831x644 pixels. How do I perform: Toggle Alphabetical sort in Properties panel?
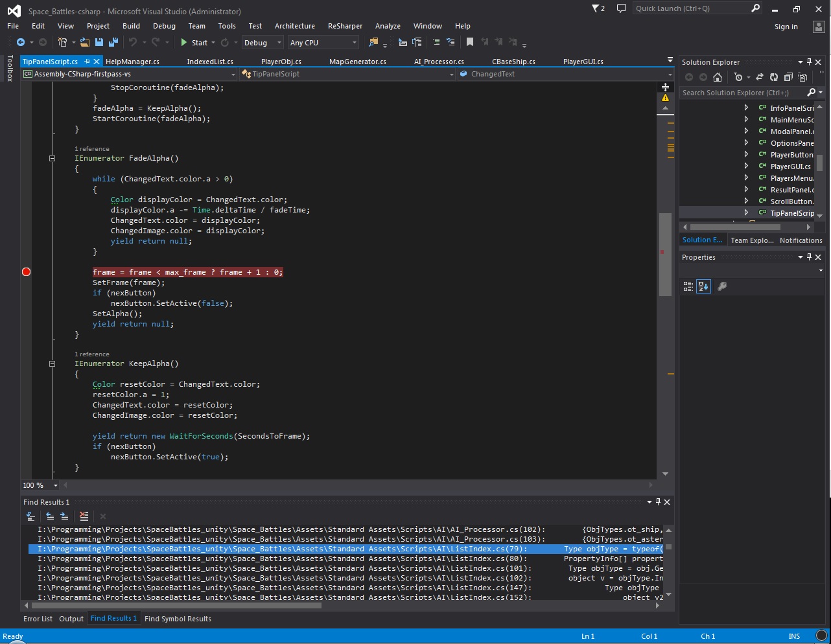[x=703, y=286]
